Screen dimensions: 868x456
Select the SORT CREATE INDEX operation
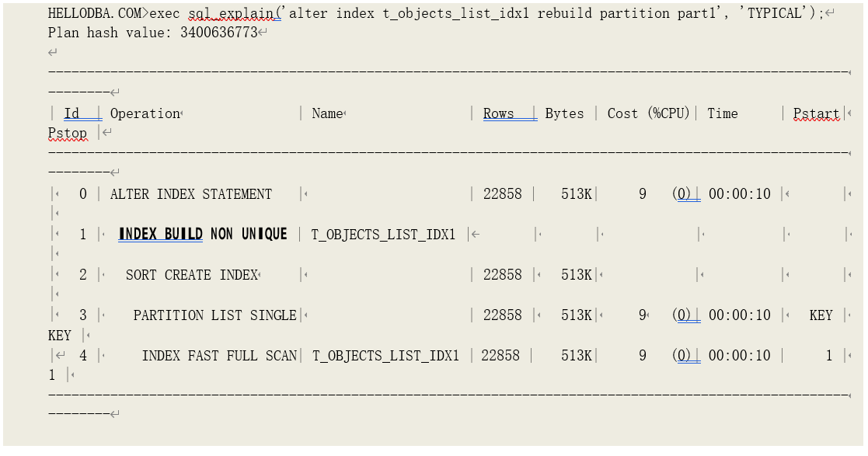191,275
